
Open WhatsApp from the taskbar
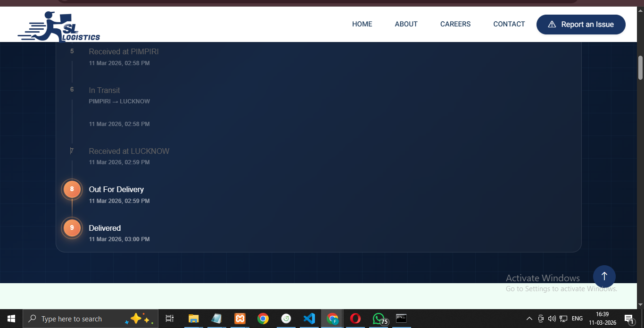click(379, 319)
